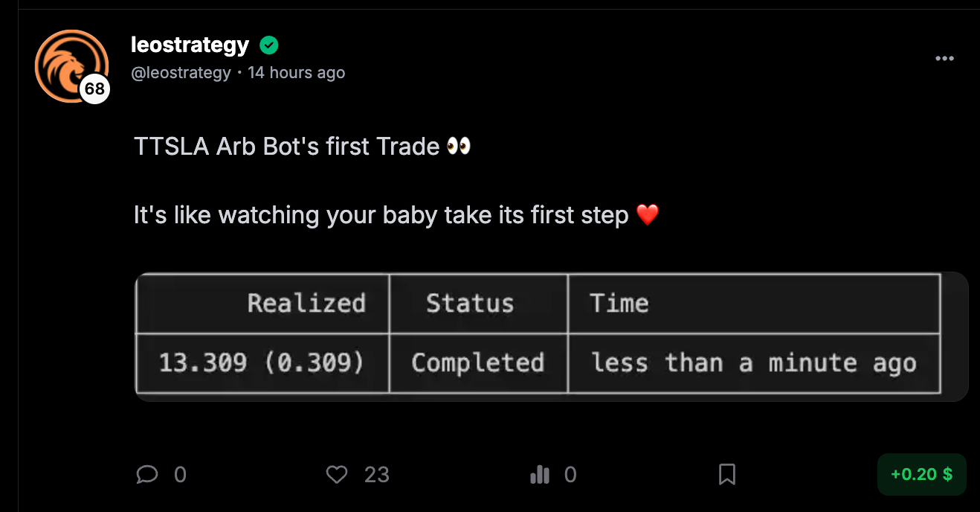View post stats via bar chart icon

coord(540,474)
